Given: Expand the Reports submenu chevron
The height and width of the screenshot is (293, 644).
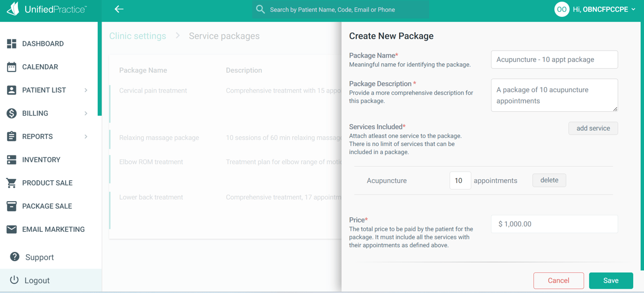Looking at the screenshot, I should coord(85,136).
